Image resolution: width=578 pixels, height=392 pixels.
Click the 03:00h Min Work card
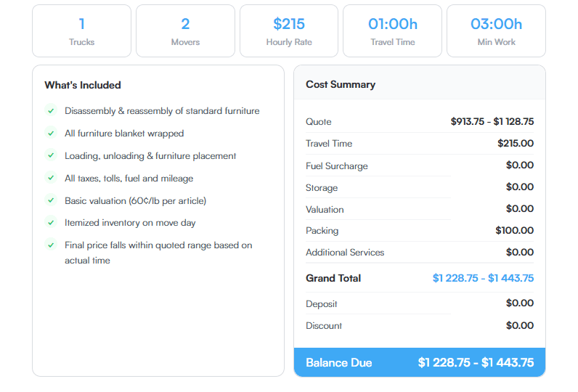pos(496,30)
